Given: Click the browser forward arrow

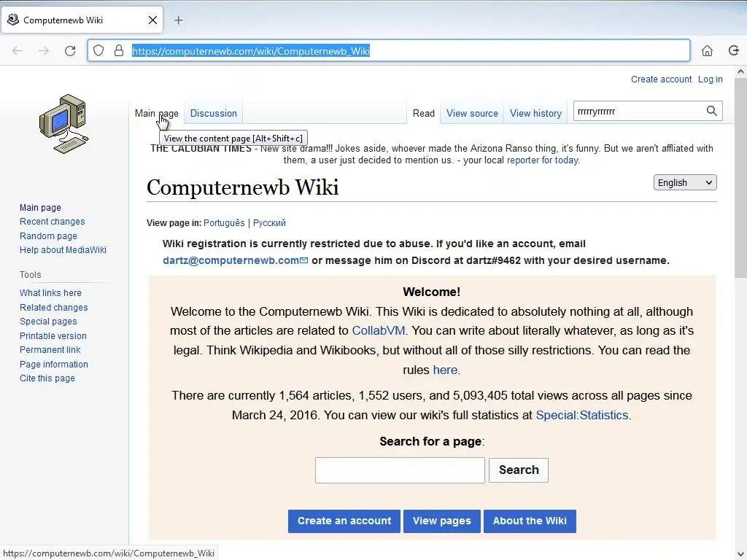Looking at the screenshot, I should pyautogui.click(x=44, y=51).
